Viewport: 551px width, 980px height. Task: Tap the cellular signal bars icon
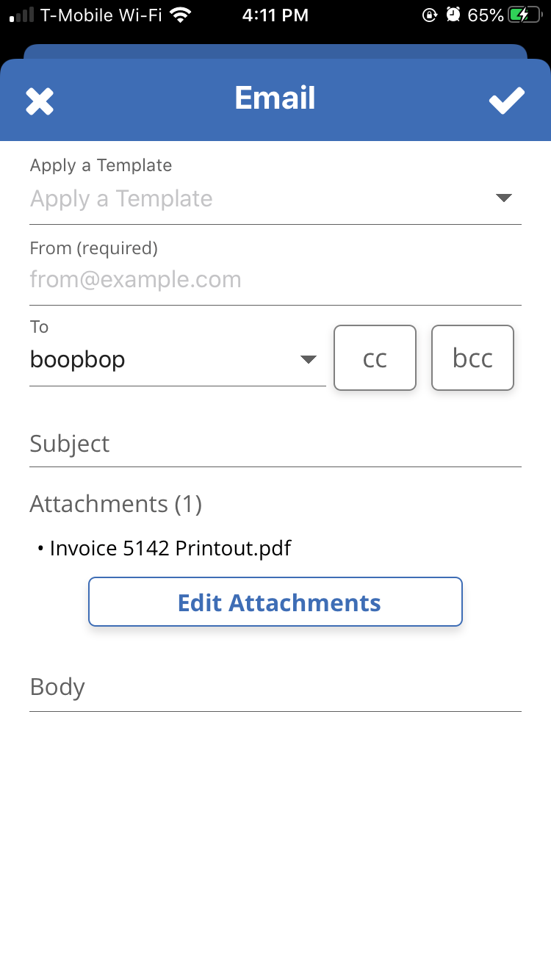(22, 15)
